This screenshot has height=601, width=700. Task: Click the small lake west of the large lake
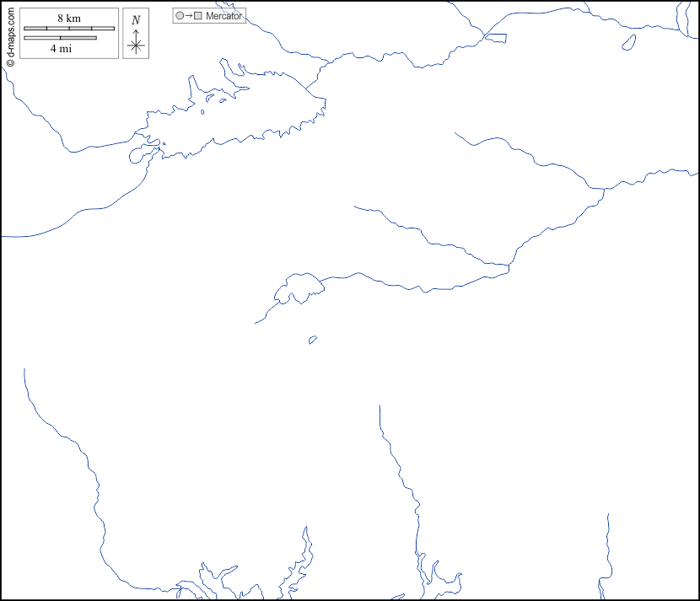(140, 155)
